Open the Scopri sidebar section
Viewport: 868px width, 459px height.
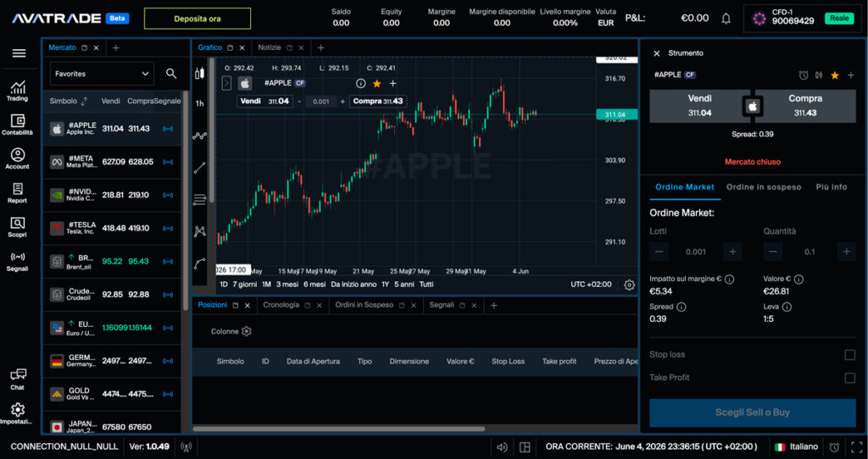point(17,227)
